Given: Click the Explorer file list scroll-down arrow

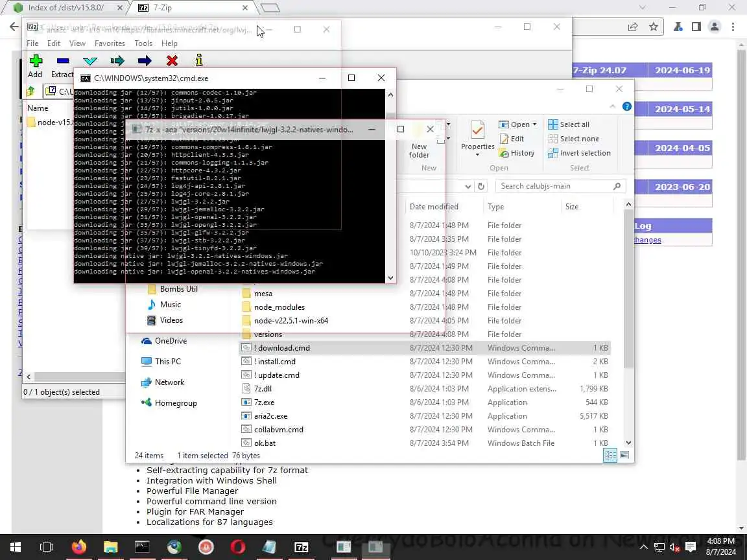Looking at the screenshot, I should (628, 443).
